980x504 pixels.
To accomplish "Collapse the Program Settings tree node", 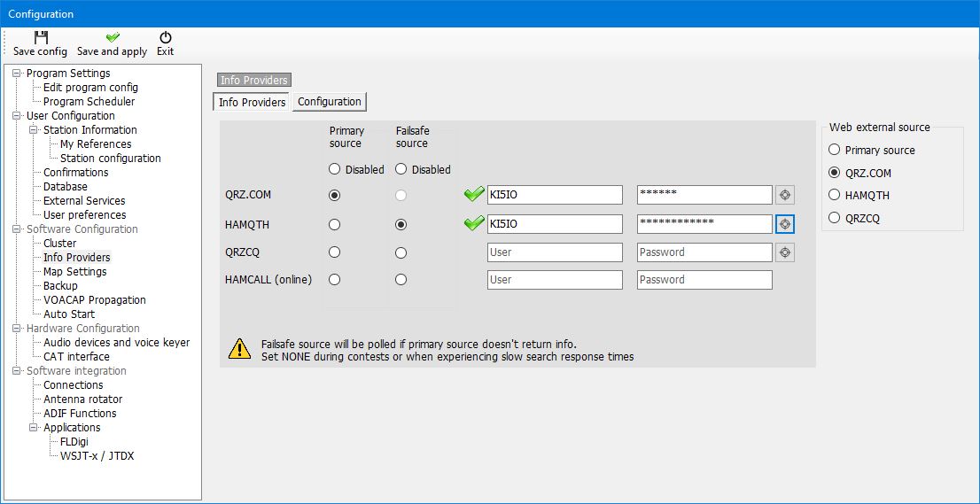I will tap(16, 73).
